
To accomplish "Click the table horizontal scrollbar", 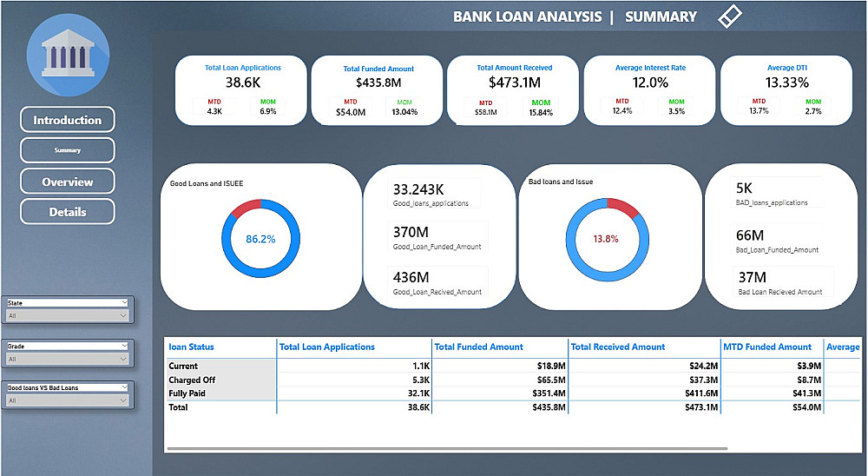I will [x=447, y=448].
